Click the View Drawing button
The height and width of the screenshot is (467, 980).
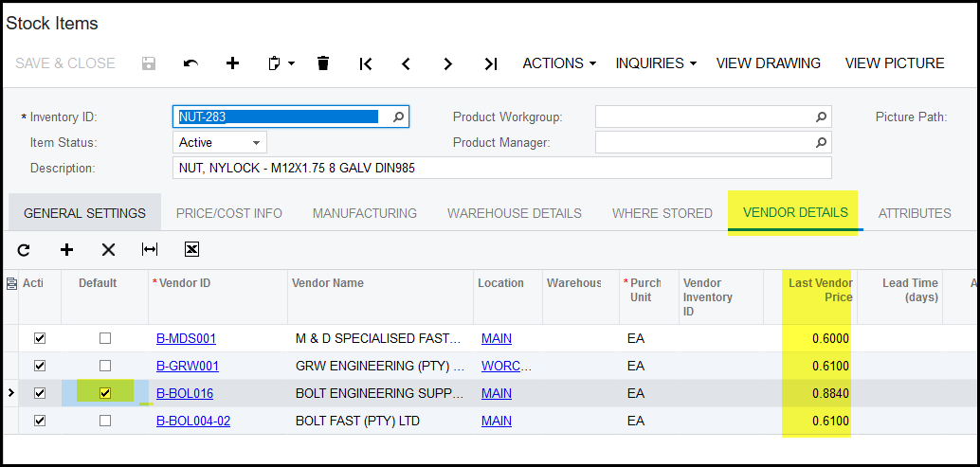768,63
